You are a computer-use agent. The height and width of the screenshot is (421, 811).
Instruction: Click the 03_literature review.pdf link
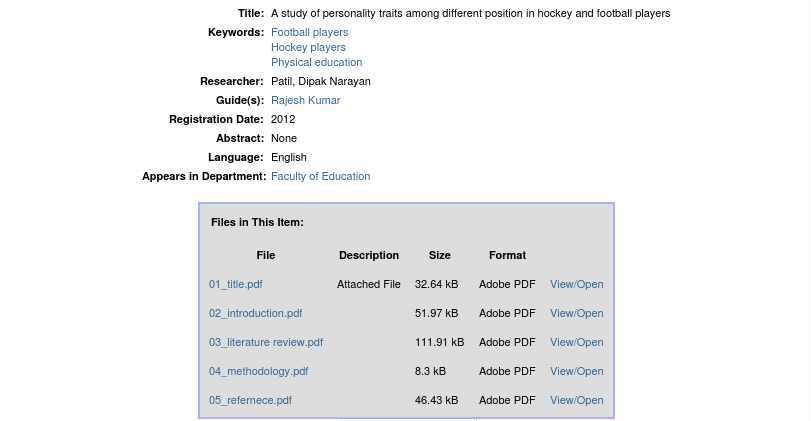click(266, 342)
